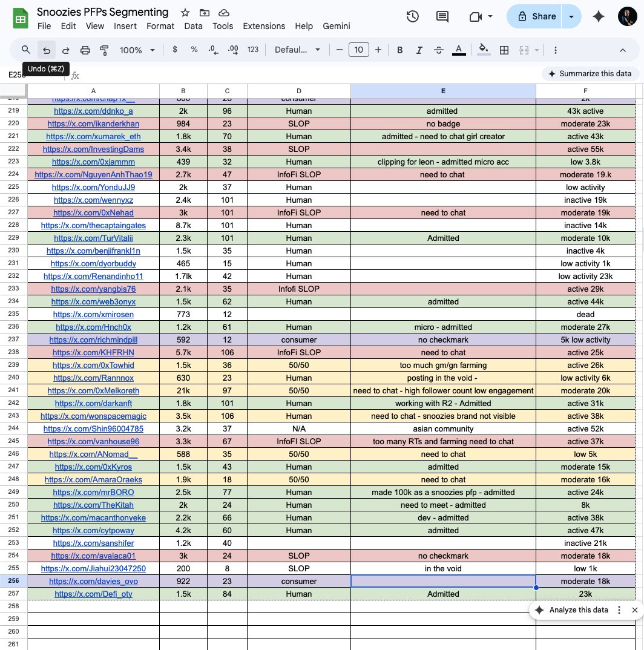This screenshot has width=644, height=650.
Task: Activate the paint format tool
Action: tap(104, 50)
